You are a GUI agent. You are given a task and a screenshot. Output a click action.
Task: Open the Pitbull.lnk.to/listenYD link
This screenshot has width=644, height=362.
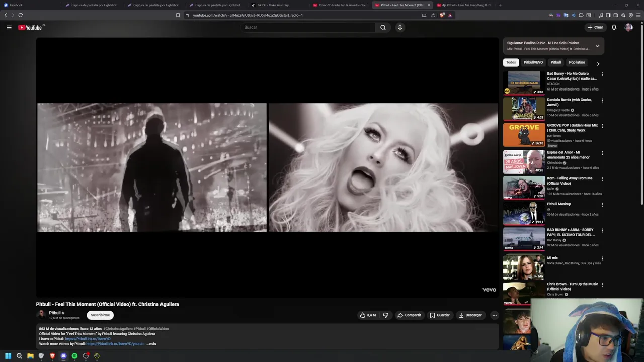click(88, 339)
